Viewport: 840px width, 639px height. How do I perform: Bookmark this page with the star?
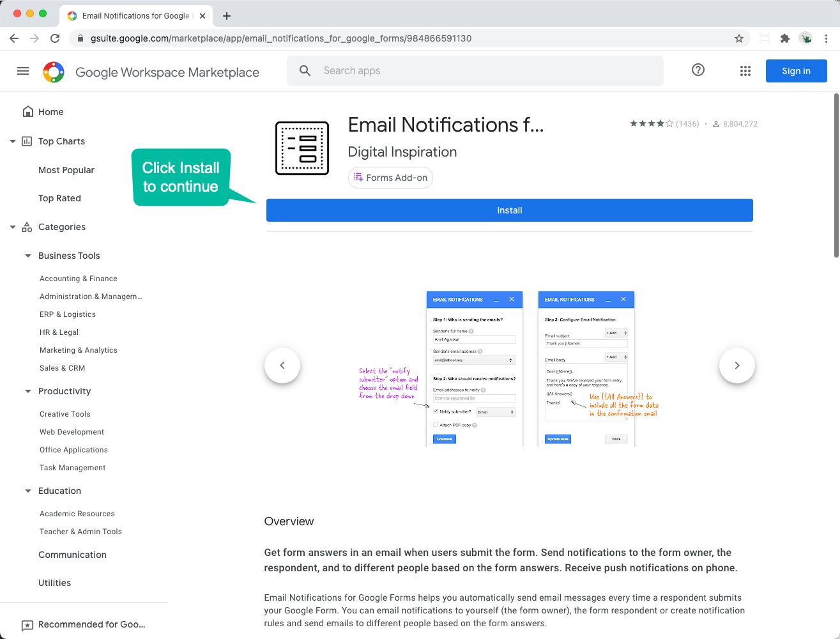click(x=739, y=38)
